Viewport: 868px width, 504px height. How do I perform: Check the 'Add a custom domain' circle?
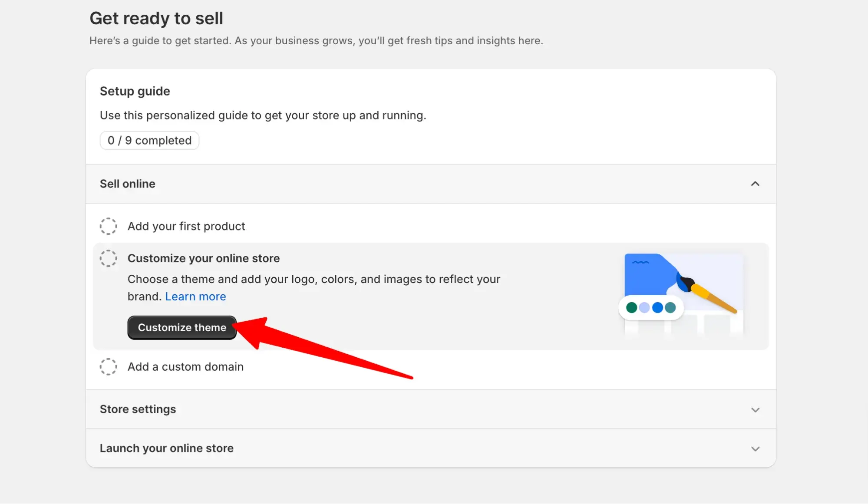coord(108,367)
